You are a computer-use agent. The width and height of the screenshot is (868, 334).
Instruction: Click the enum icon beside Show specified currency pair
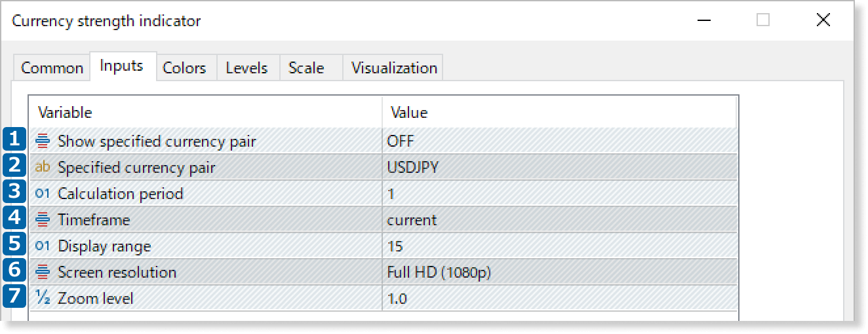pyautogui.click(x=43, y=141)
